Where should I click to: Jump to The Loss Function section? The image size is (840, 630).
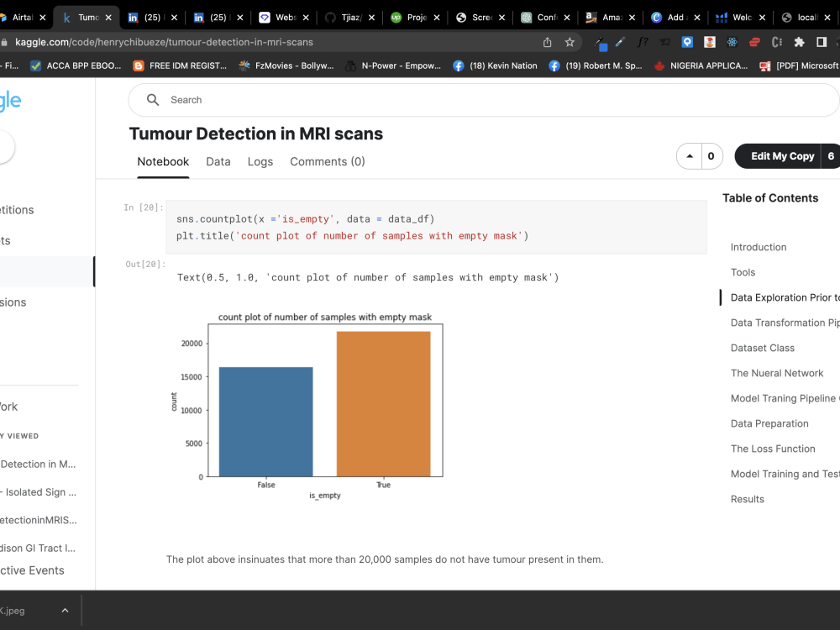click(x=773, y=449)
